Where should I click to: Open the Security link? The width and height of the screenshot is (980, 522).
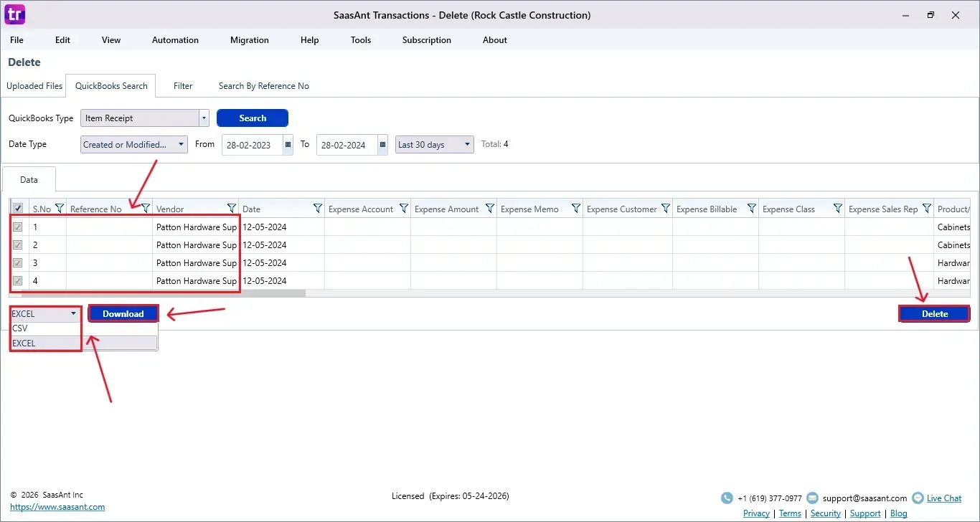point(826,513)
